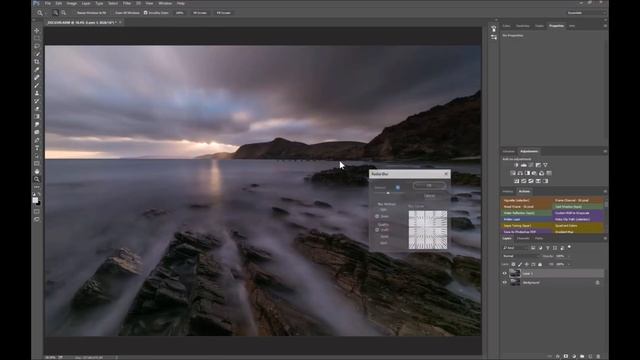Screen dimensions: 640x360
Task: Select the Clone Stamp tool
Action: 37,93
